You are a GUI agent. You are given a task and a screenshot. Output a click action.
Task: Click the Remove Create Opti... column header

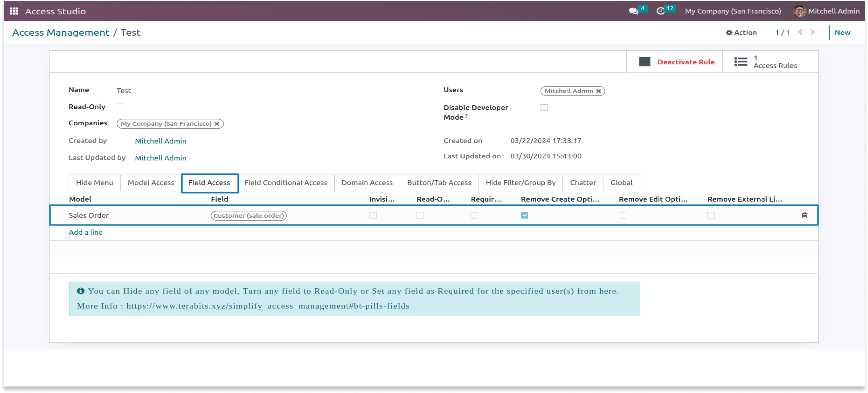point(560,199)
